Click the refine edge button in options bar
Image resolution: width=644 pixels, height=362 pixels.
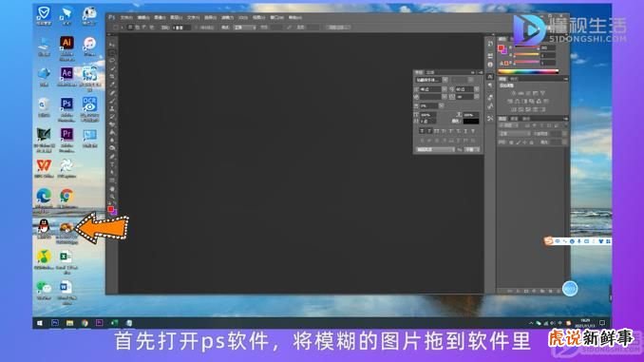coord(337,28)
